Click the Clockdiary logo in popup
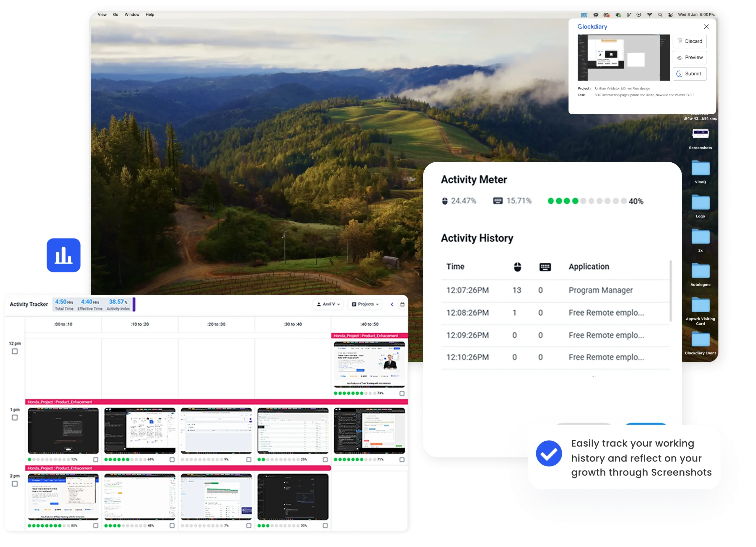 pos(592,27)
